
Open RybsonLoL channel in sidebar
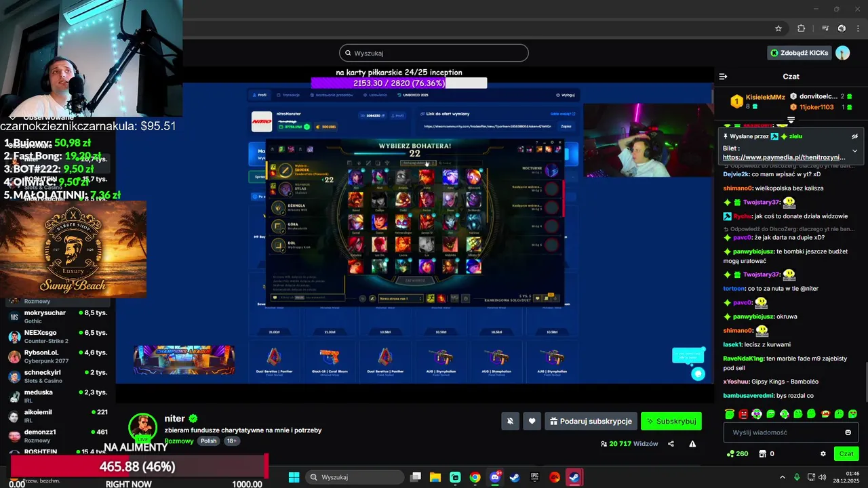(x=58, y=357)
